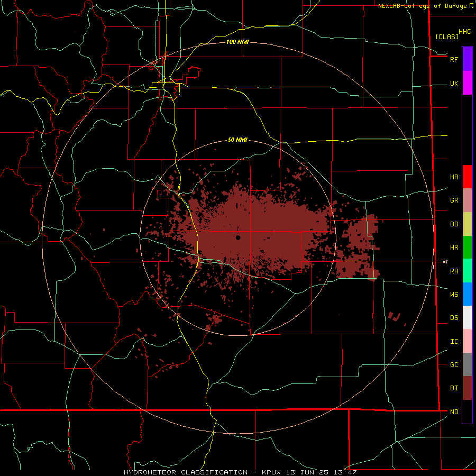This screenshot has height=476, width=476.
Task: Click the 100 NMI range ring label
Action: click(237, 42)
